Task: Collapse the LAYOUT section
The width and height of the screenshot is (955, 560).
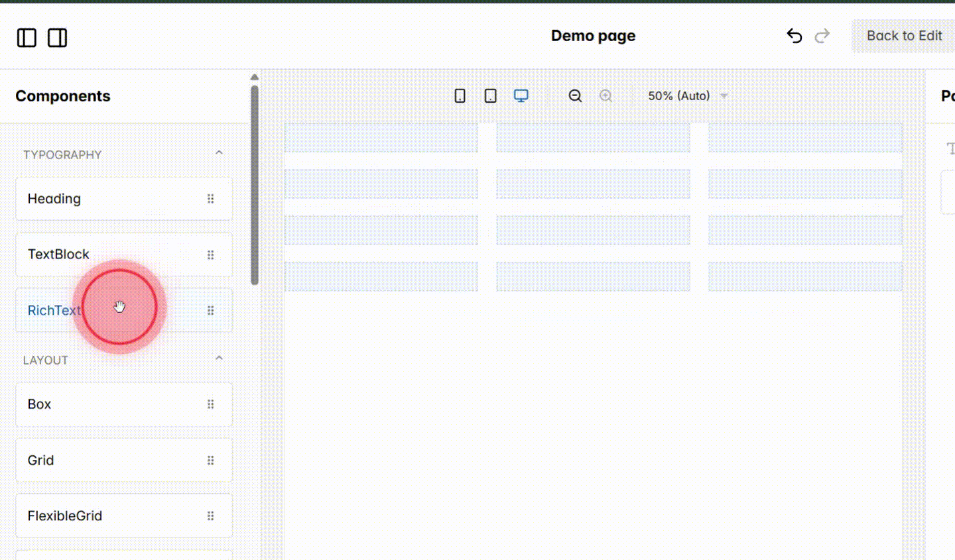Action: point(219,357)
